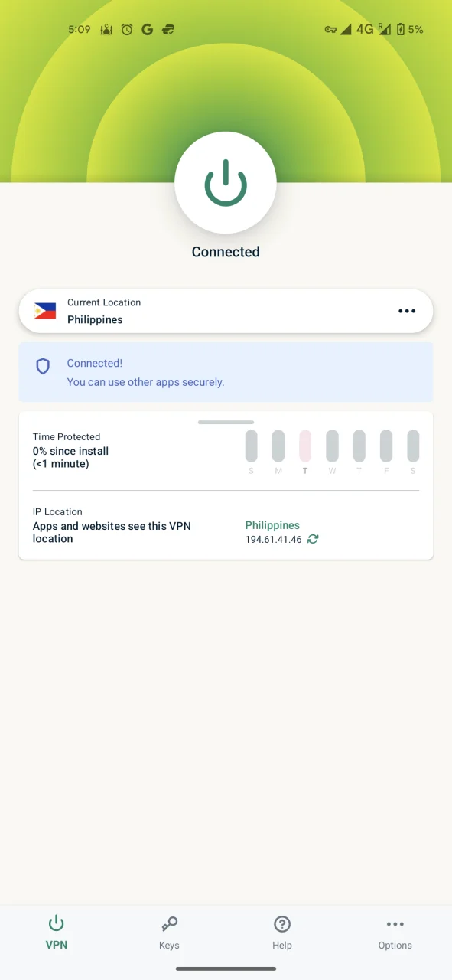Tap the Philippines IP location link

272,525
